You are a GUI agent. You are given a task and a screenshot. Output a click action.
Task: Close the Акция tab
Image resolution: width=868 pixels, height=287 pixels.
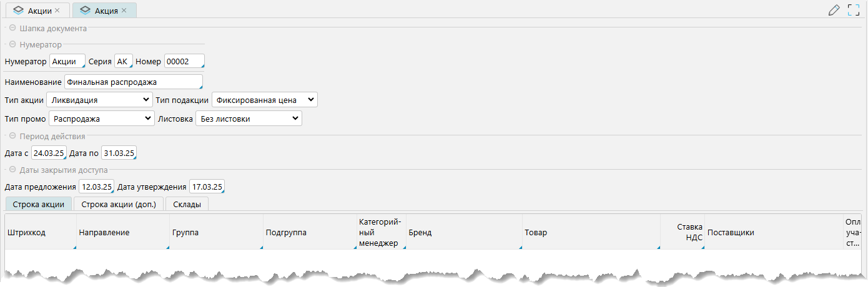coord(124,11)
